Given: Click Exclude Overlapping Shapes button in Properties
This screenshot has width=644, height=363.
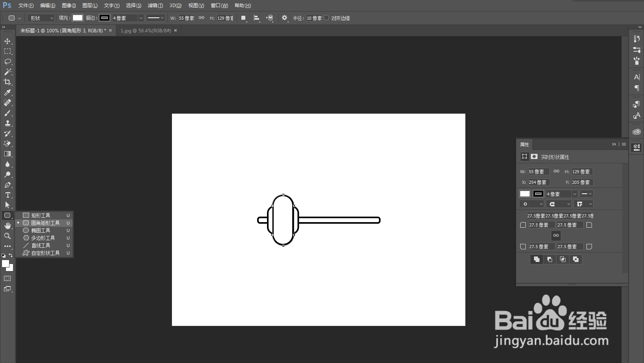Looking at the screenshot, I should pos(576,259).
